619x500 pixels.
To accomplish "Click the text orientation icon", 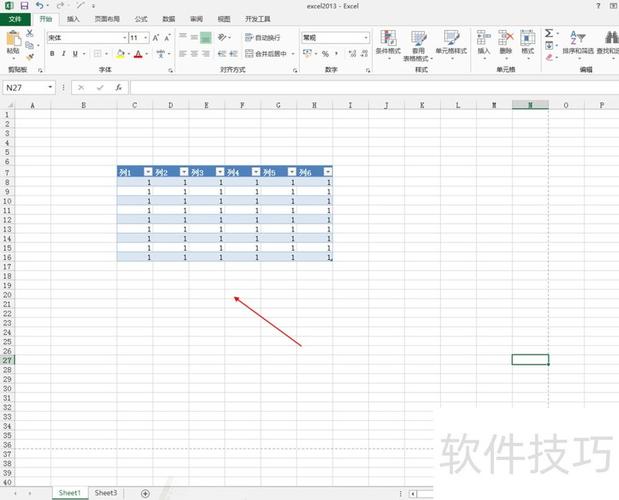I will click(222, 37).
